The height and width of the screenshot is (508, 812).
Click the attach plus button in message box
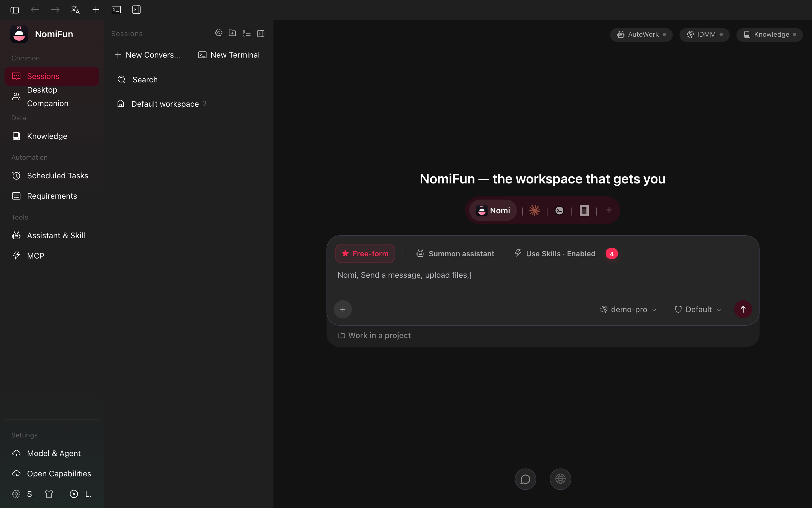click(343, 309)
